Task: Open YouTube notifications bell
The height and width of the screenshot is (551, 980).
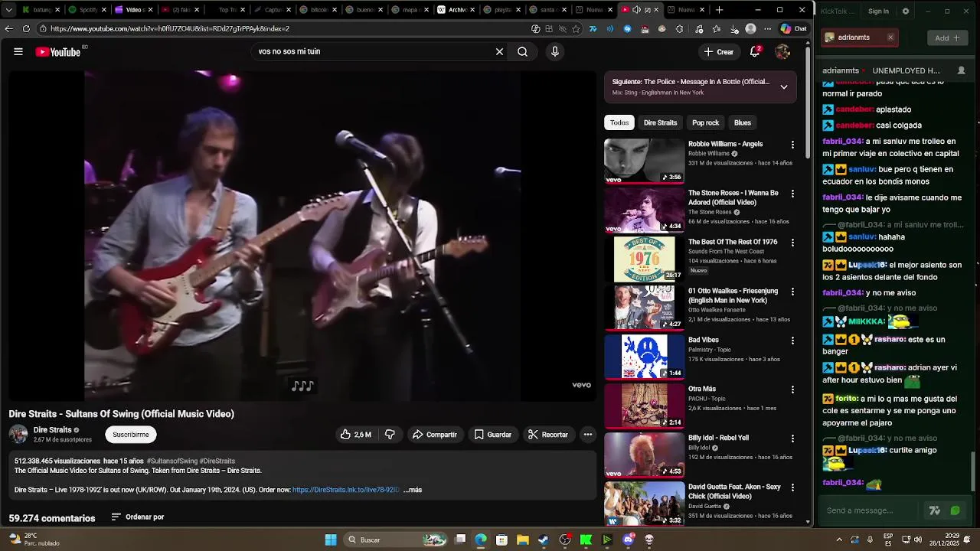Action: [755, 51]
